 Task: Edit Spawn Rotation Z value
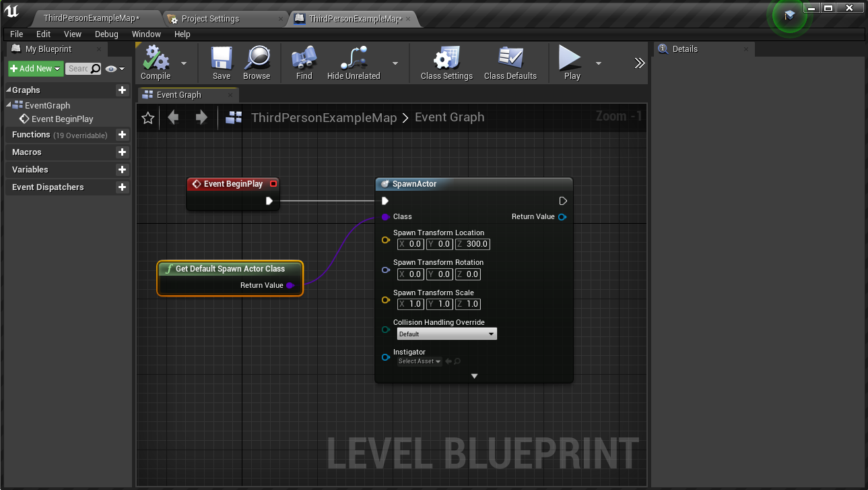pos(467,274)
